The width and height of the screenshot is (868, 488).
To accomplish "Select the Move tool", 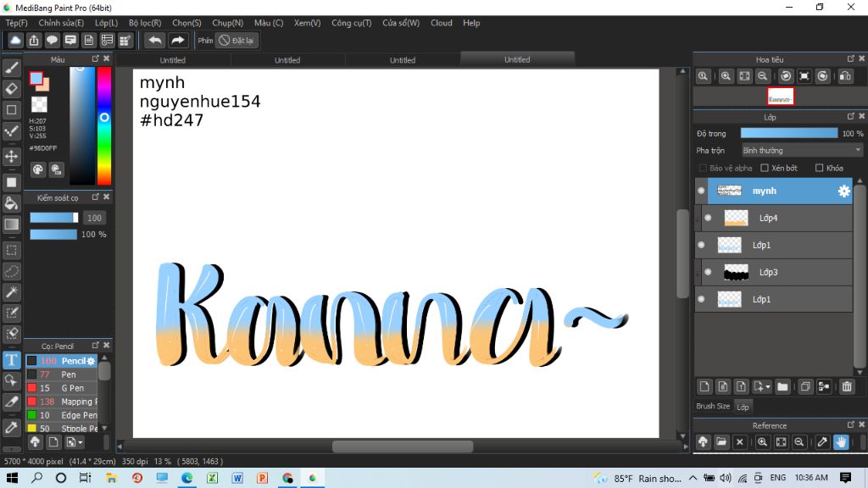I will [x=11, y=157].
